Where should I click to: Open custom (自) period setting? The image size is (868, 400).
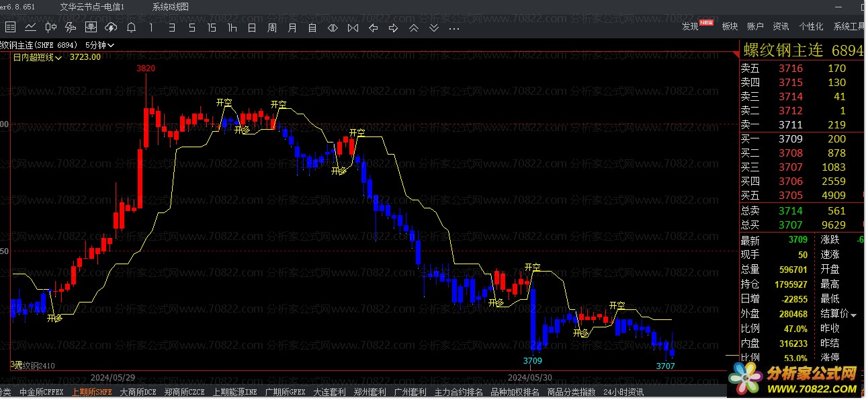point(312,28)
